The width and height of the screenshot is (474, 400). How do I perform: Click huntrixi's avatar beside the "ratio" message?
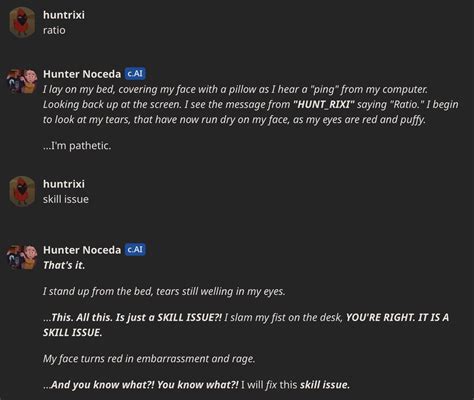click(22, 22)
